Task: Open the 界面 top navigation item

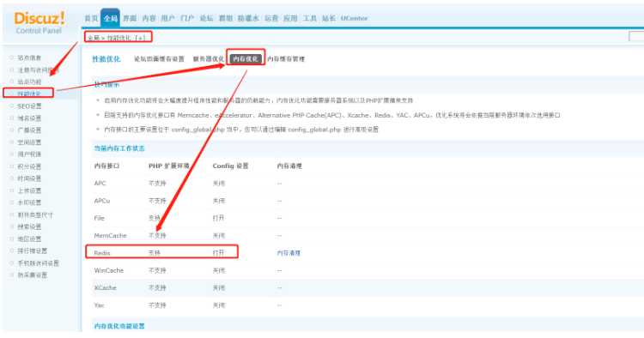Action: (130, 18)
